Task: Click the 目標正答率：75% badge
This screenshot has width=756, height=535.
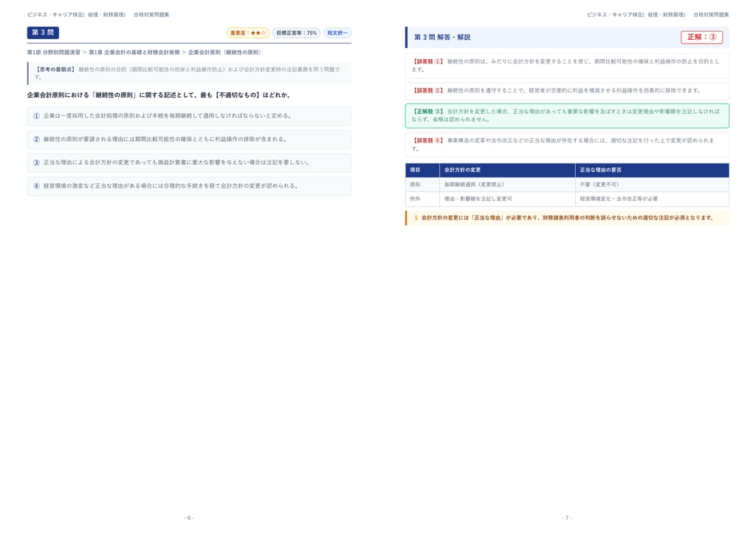Action: click(297, 33)
